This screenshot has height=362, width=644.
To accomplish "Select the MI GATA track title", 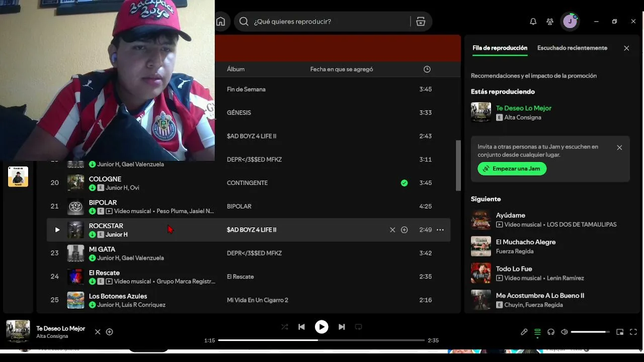I will coord(102,249).
